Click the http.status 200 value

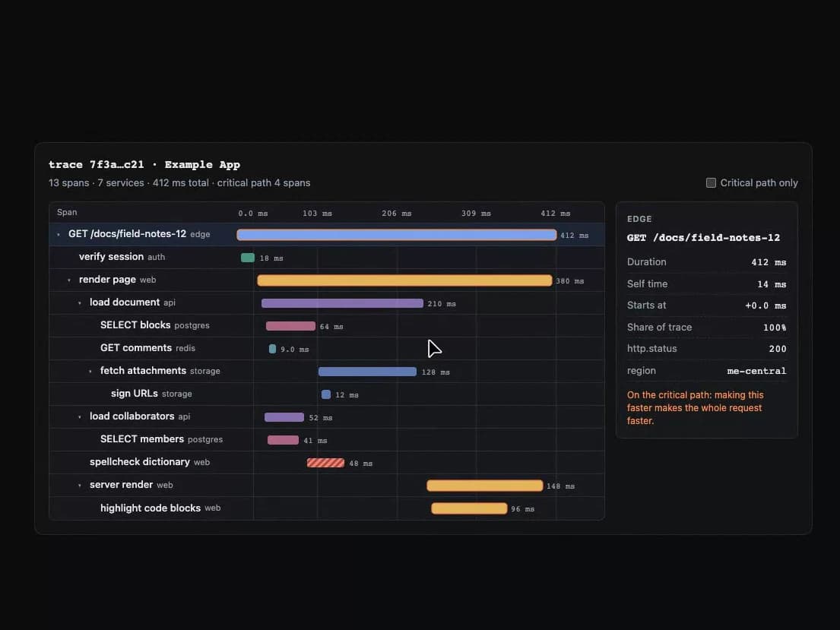778,349
